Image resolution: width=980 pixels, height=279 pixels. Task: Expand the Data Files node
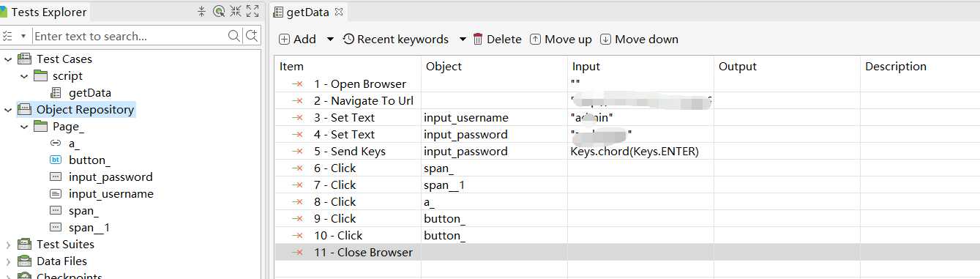[7, 261]
